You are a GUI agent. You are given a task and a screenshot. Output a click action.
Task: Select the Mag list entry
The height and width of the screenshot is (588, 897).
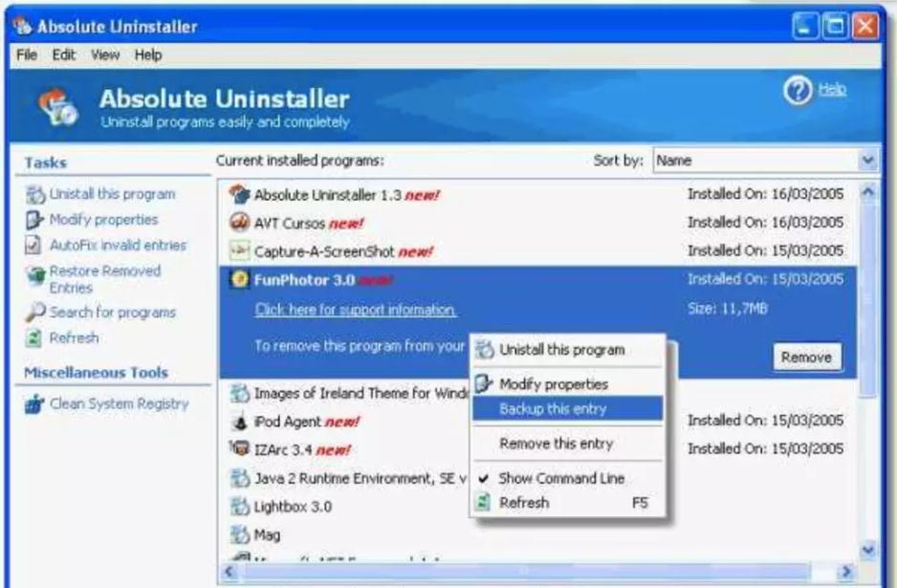click(537, 534)
